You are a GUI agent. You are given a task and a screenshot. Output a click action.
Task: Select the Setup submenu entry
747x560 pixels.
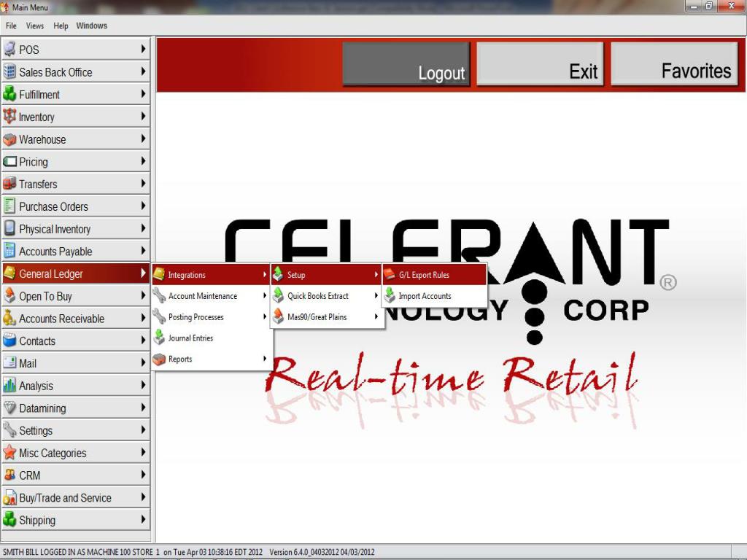(326, 275)
